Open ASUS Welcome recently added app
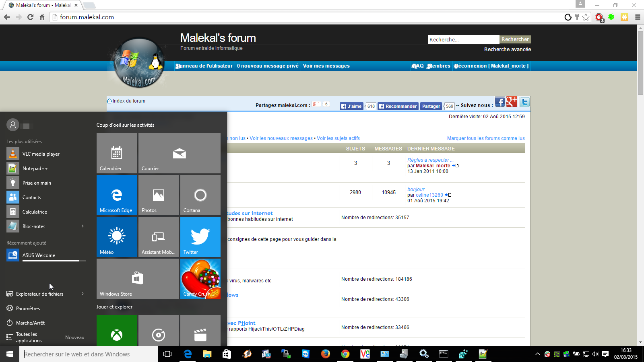Viewport: 644px width, 362px height. click(x=46, y=255)
